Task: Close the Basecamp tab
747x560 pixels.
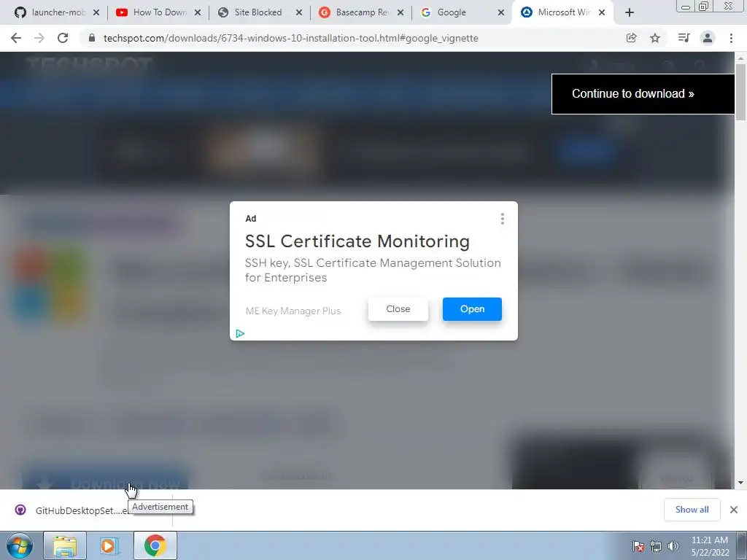Action: (x=400, y=12)
